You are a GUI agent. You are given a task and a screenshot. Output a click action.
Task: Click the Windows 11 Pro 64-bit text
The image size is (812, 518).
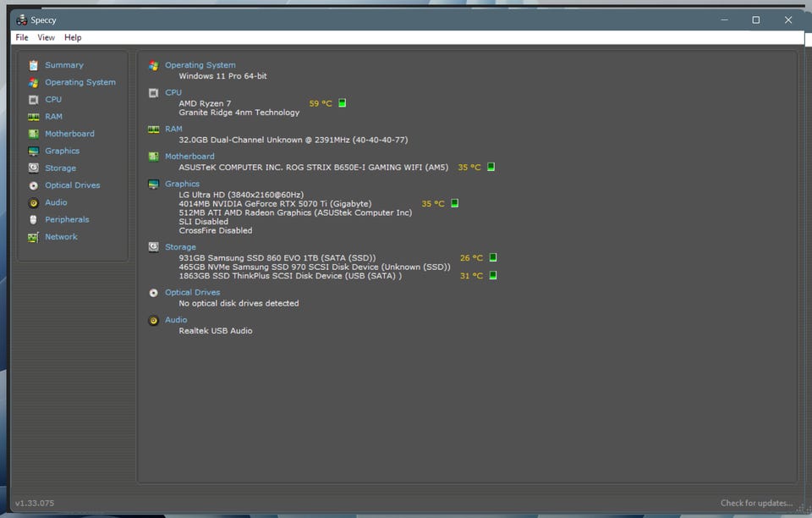click(222, 75)
